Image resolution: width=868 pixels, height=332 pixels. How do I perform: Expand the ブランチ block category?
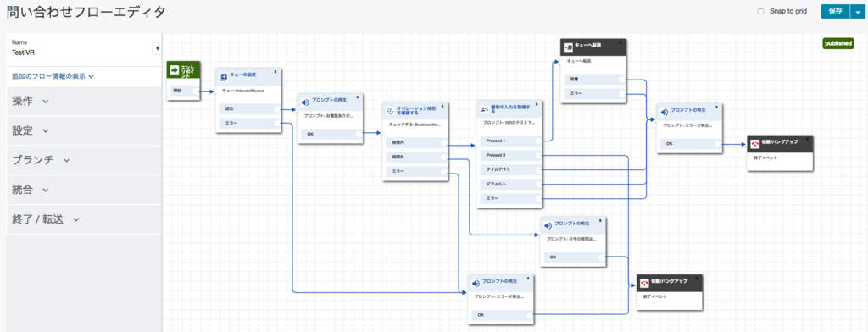pyautogui.click(x=84, y=160)
